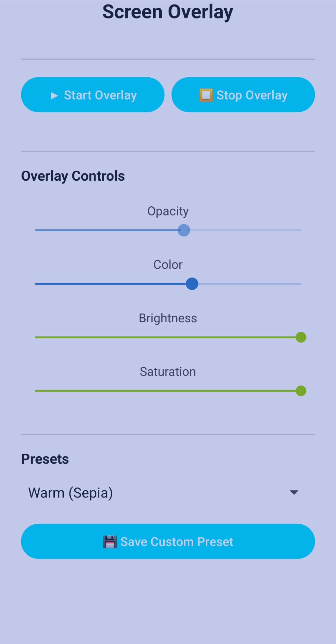The width and height of the screenshot is (336, 644).
Task: Expand the Presets dropdown arrow
Action: 294,492
